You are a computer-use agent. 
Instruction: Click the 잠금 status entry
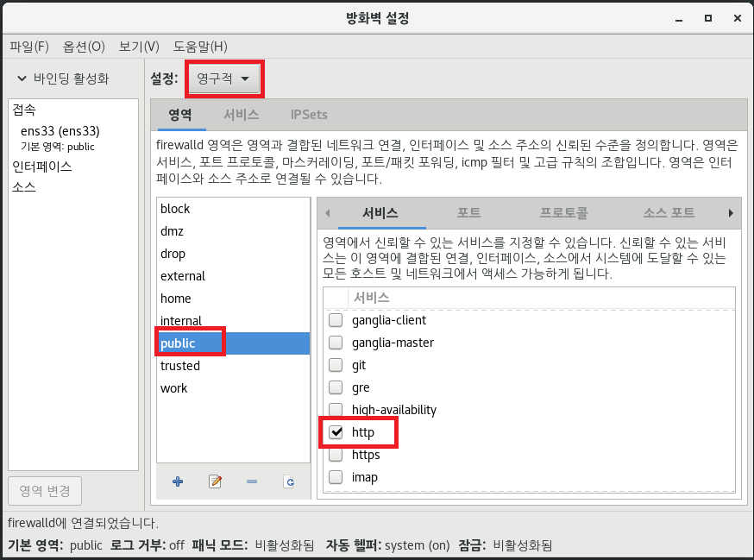click(x=505, y=545)
